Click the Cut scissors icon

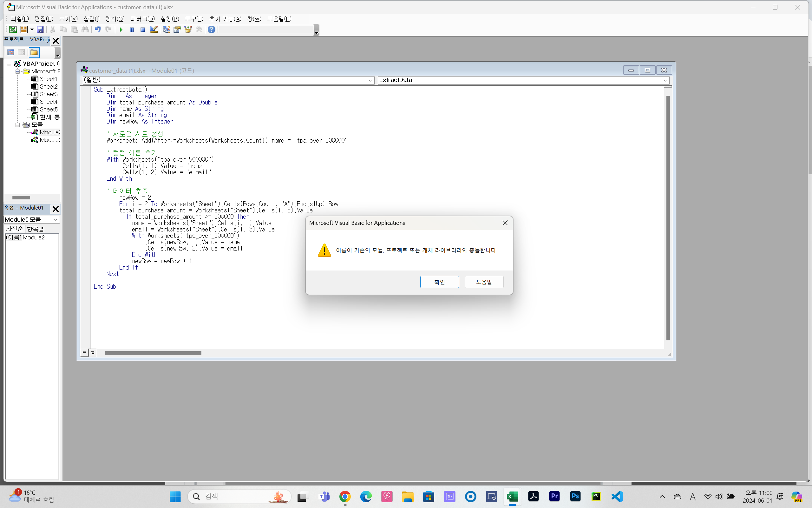pyautogui.click(x=53, y=30)
